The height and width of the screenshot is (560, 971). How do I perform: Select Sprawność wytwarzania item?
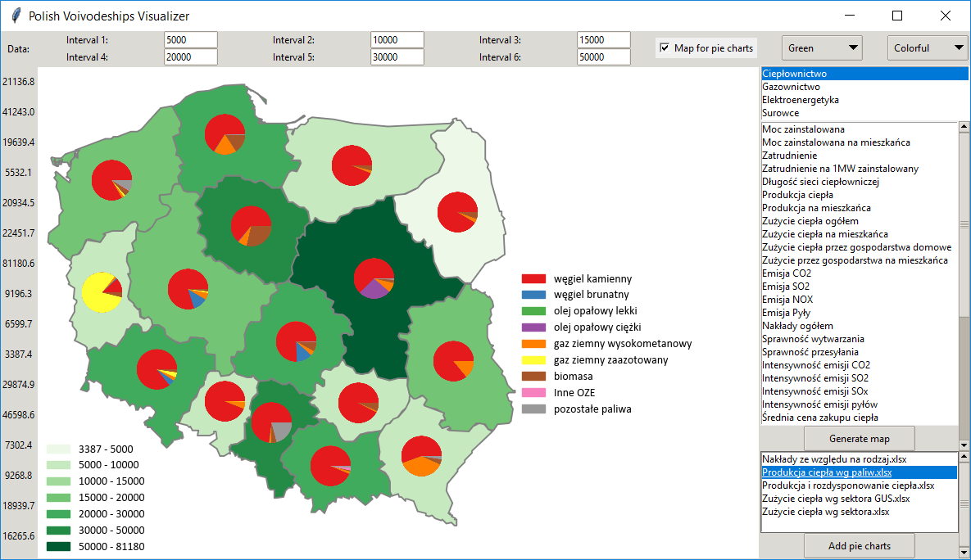(x=860, y=338)
